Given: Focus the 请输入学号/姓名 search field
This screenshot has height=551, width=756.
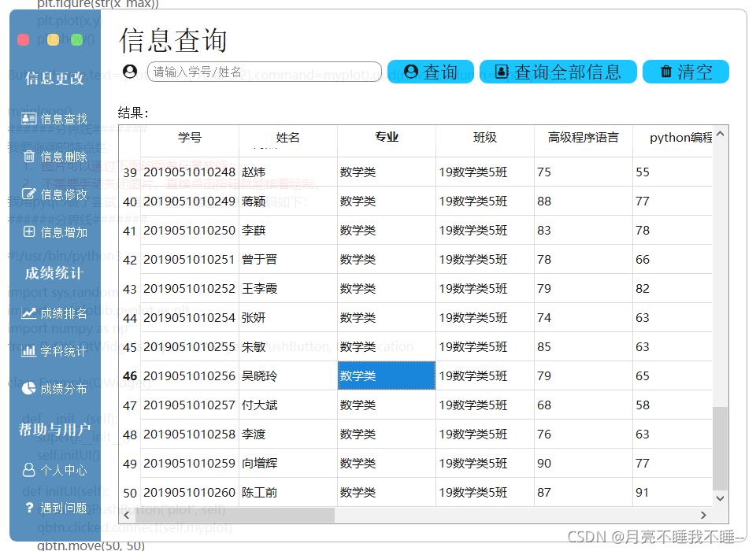Looking at the screenshot, I should (x=265, y=72).
